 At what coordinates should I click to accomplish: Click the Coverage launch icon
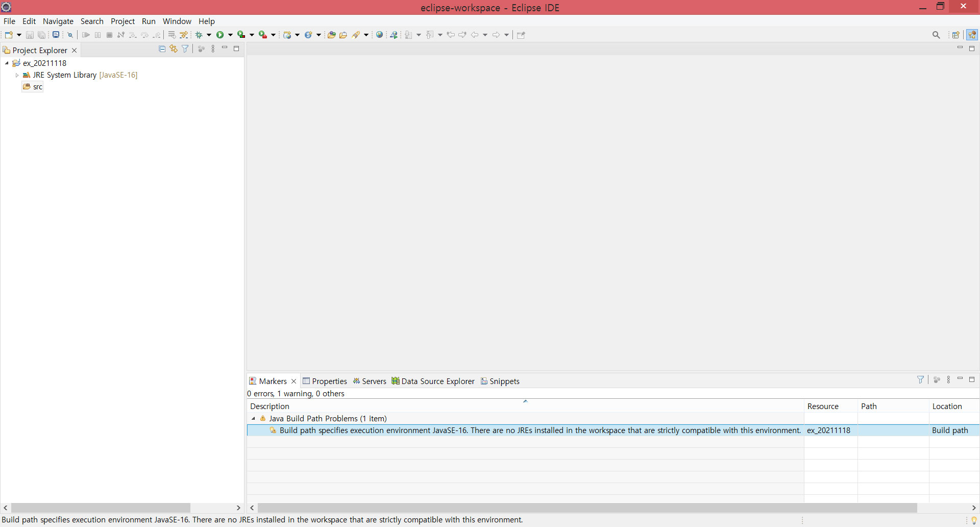(x=241, y=35)
